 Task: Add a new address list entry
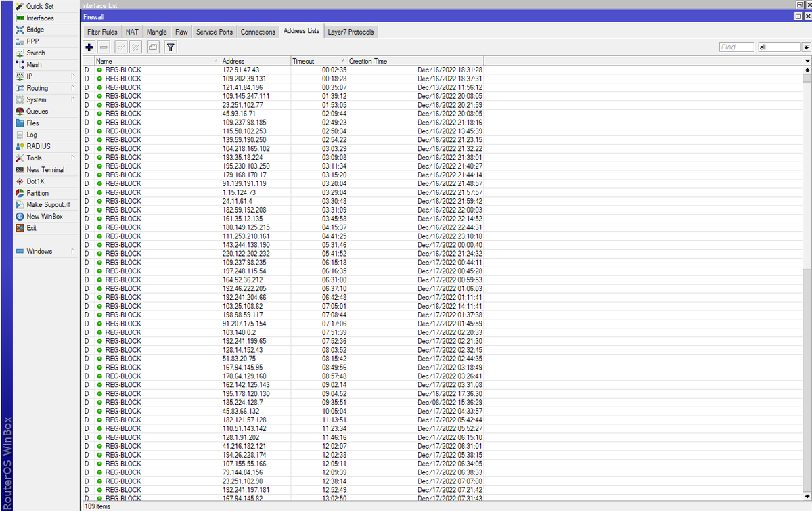pos(89,47)
